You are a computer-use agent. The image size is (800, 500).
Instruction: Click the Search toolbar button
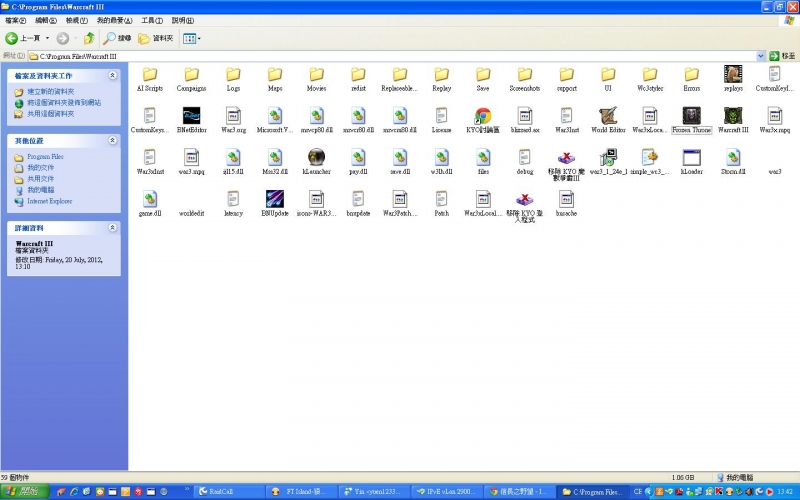pyautogui.click(x=117, y=38)
